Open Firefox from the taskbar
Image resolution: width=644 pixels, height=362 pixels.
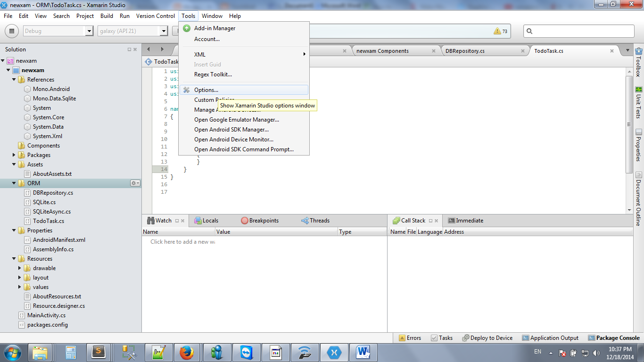(187, 352)
